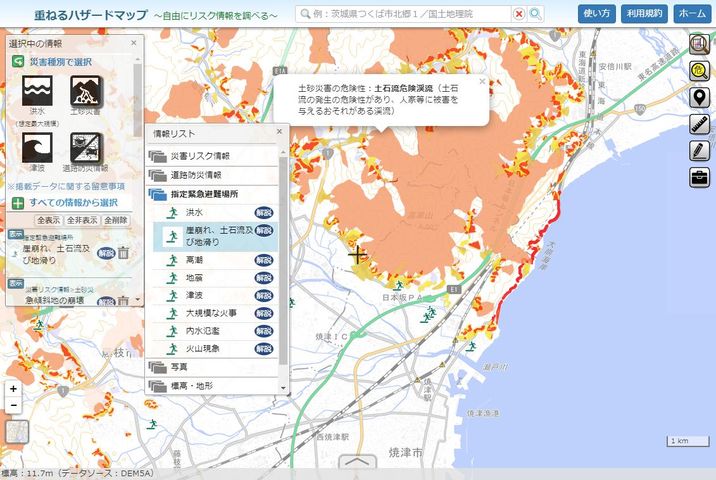Viewport: 716px width, 480px height.
Task: Select 高潮 in the evacuation site list
Action: point(197,260)
